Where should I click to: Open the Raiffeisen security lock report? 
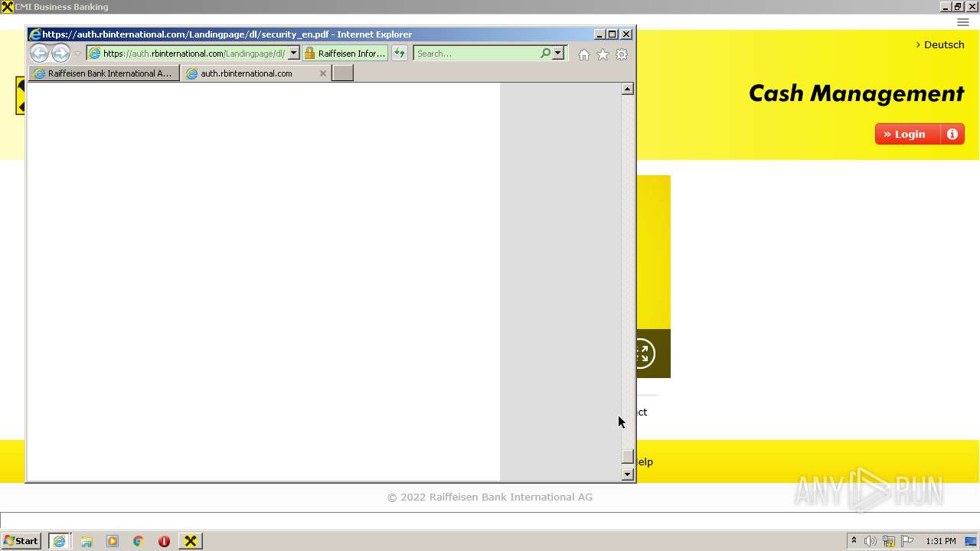click(345, 54)
